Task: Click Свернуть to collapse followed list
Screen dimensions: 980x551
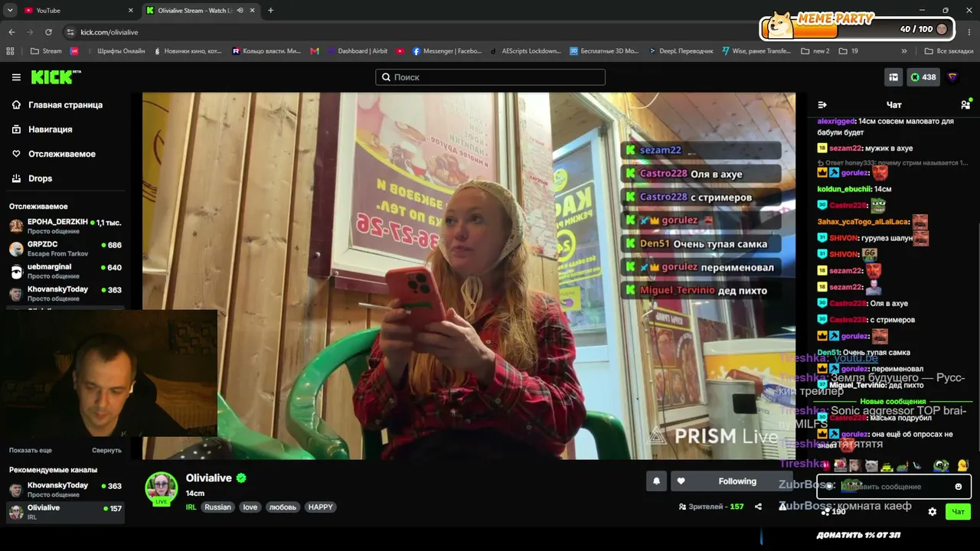Action: pos(106,451)
